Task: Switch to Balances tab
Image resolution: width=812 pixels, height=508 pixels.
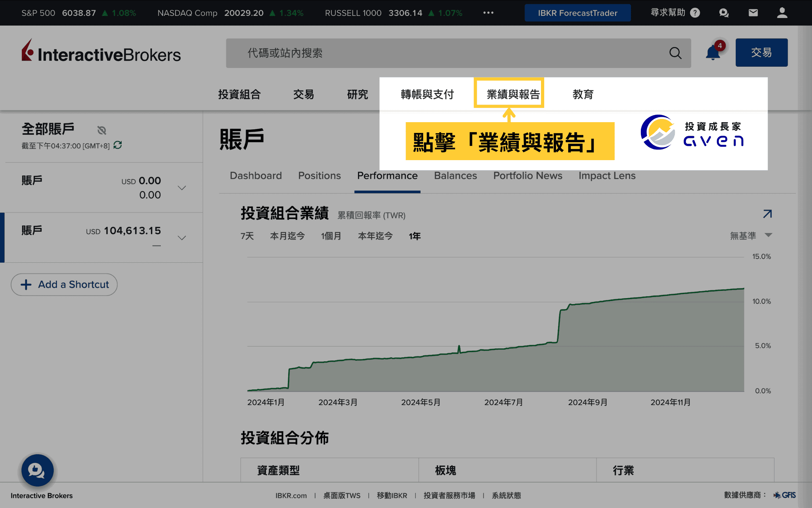Action: [x=455, y=176]
